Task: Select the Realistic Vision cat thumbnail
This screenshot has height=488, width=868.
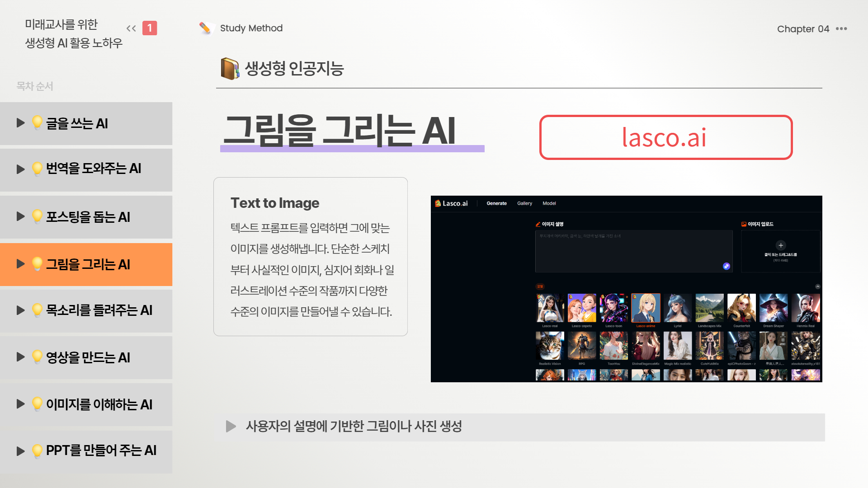Action: tap(550, 346)
